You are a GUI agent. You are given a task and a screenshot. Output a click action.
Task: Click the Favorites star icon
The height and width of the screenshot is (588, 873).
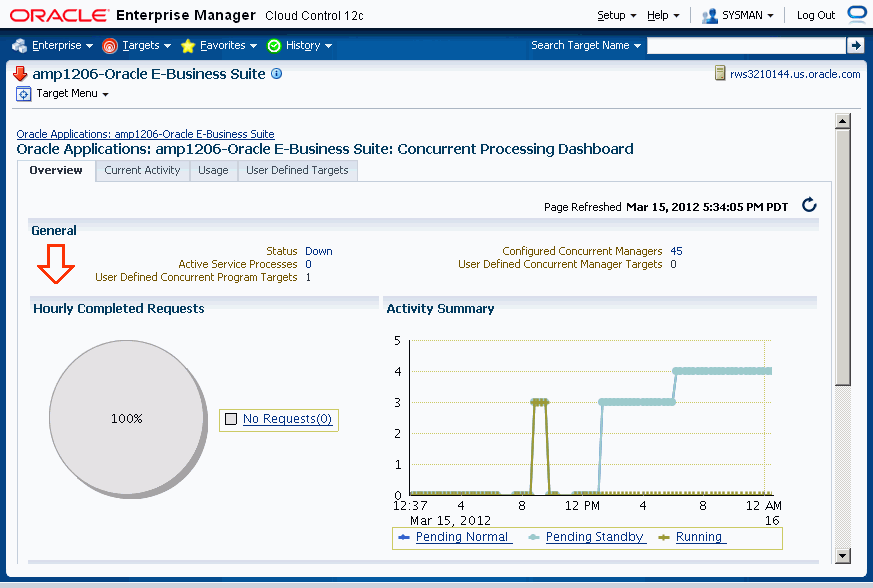pos(188,46)
